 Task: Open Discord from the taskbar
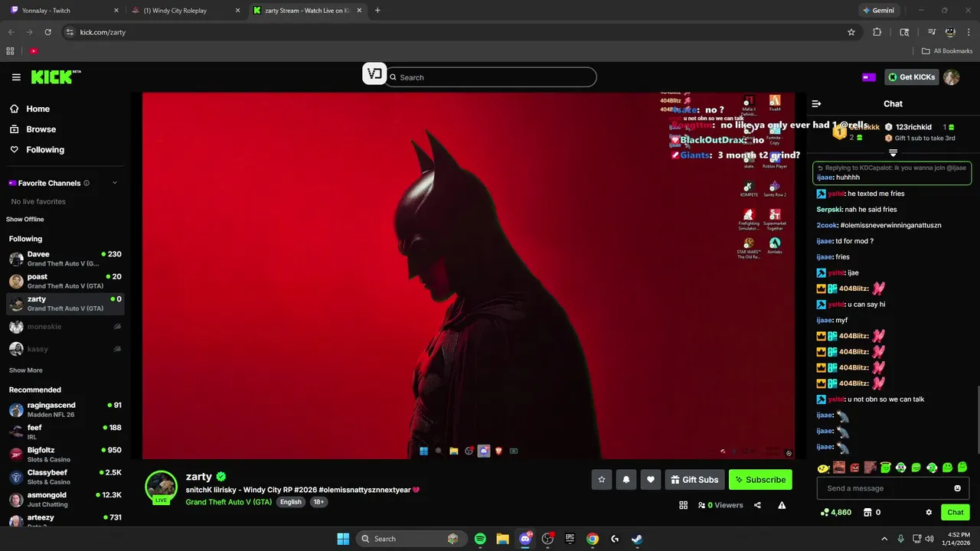525,539
